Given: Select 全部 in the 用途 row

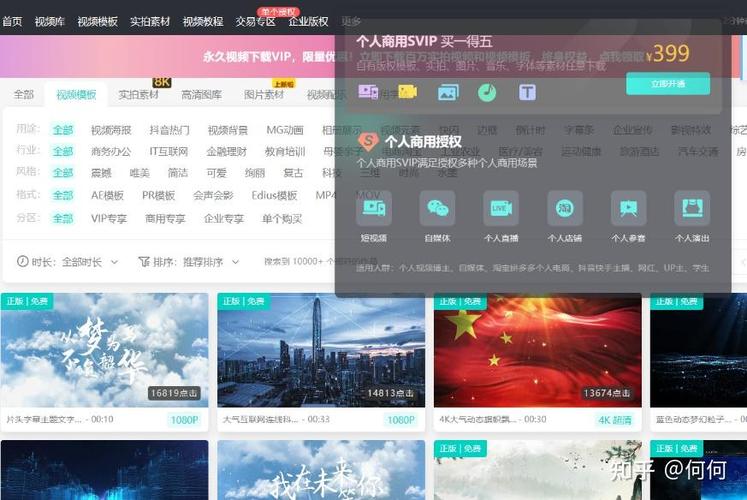Looking at the screenshot, I should tap(62, 130).
